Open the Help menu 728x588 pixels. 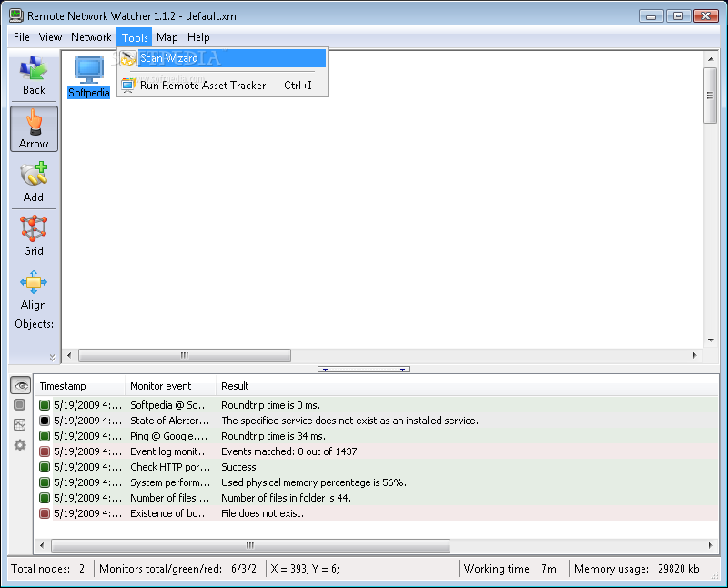pyautogui.click(x=198, y=37)
